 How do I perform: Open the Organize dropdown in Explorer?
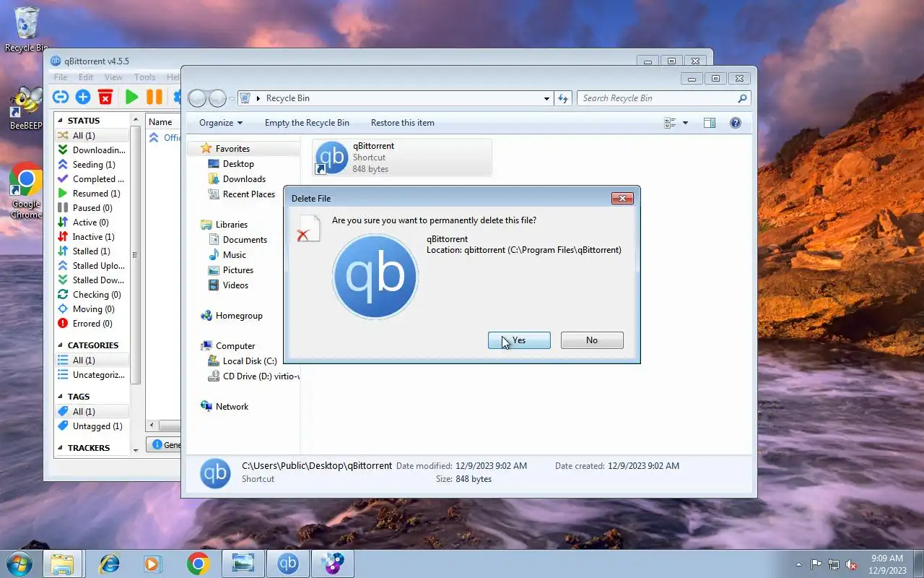(221, 123)
